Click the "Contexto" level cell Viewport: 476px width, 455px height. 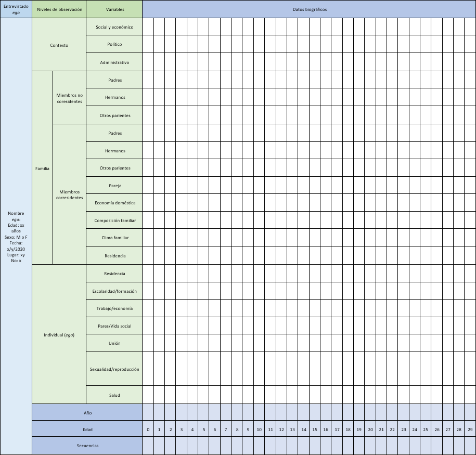(59, 45)
